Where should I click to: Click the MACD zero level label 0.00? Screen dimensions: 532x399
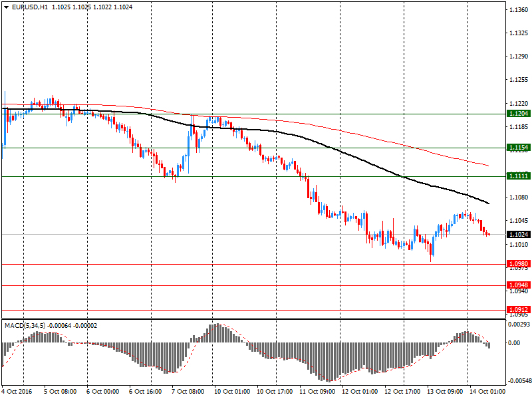[514, 343]
